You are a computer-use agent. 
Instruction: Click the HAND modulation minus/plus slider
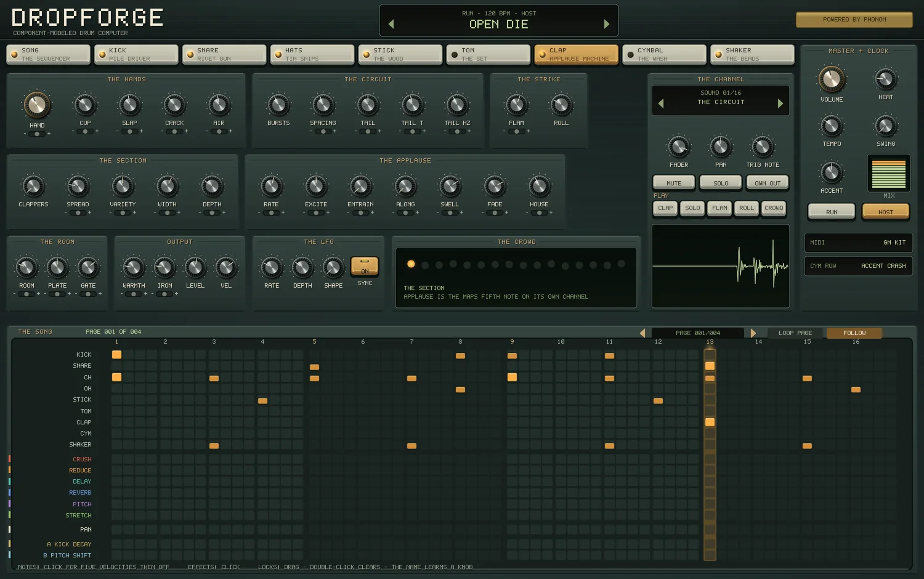[x=37, y=134]
